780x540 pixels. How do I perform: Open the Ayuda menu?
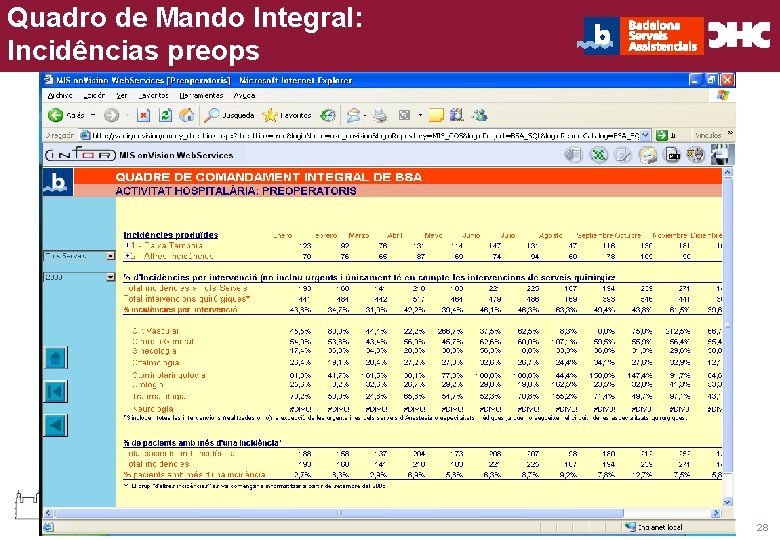pyautogui.click(x=244, y=95)
